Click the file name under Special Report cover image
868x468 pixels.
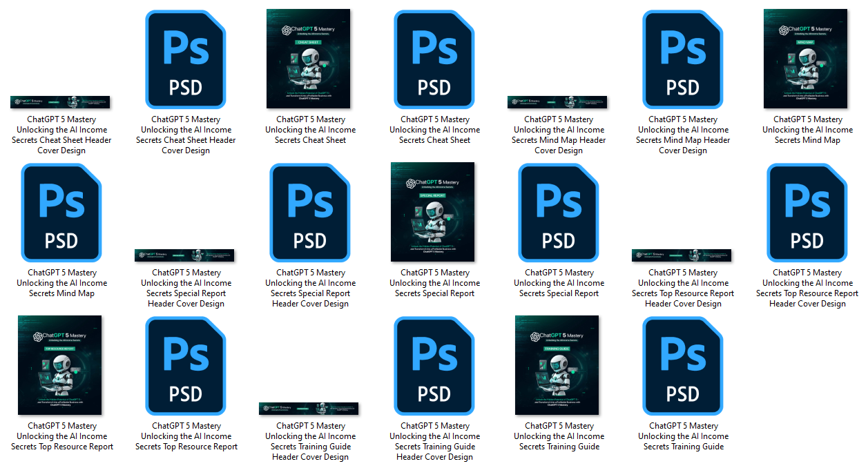click(435, 283)
